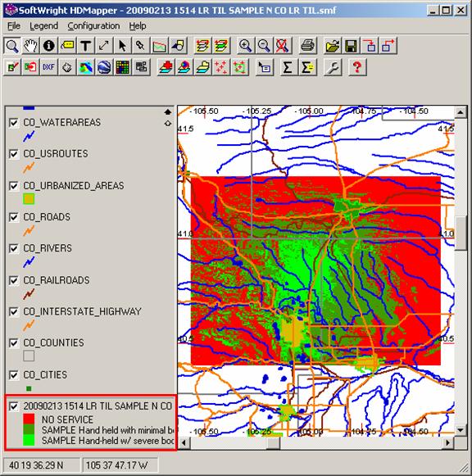Click map horizontal scrollbar right arrow

click(x=448, y=442)
